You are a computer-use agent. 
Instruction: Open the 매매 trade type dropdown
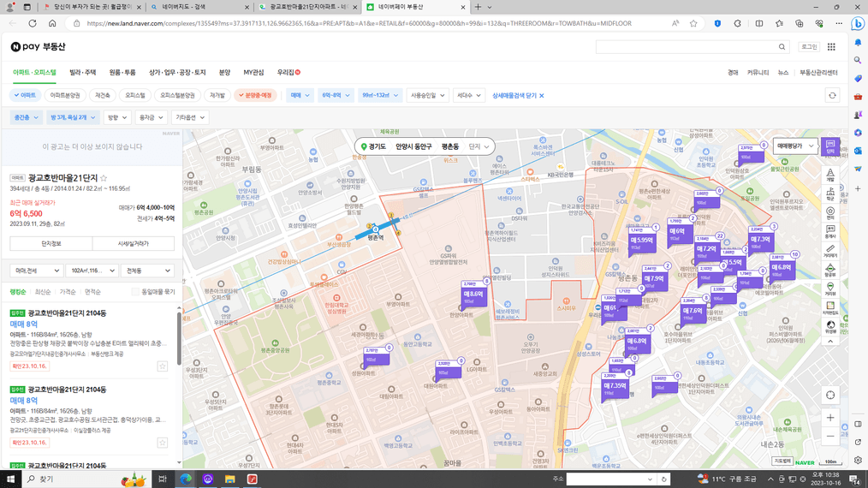[x=300, y=95]
